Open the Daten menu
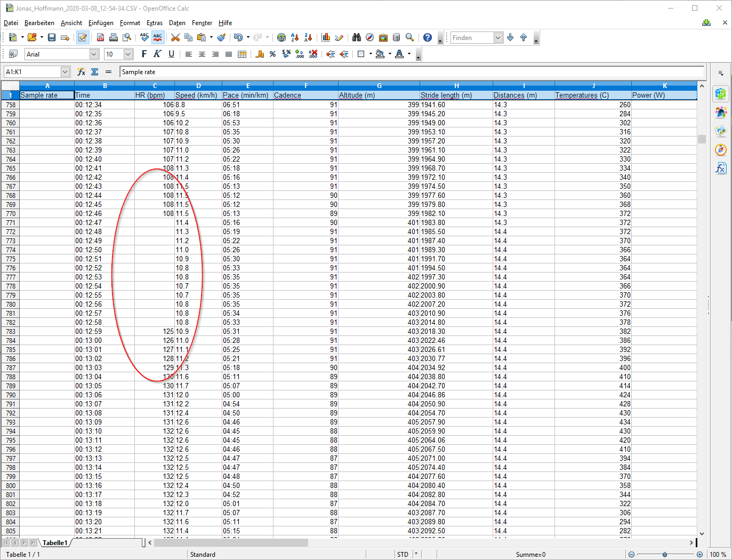 click(x=177, y=23)
